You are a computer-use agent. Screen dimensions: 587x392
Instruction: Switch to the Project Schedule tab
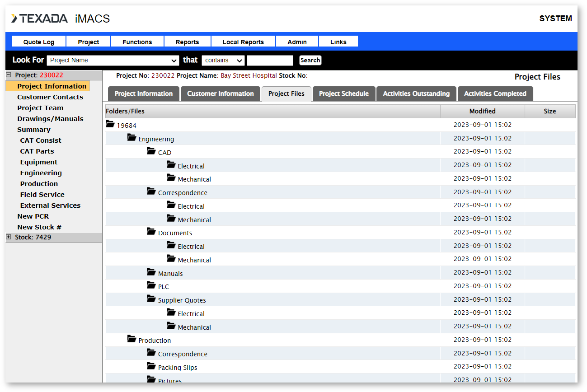click(343, 94)
